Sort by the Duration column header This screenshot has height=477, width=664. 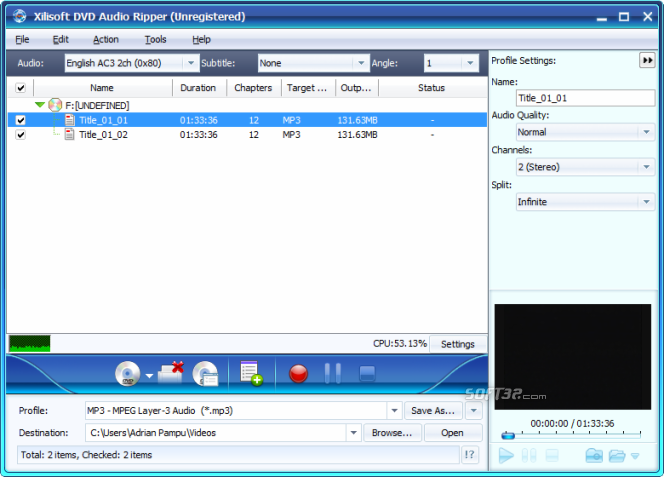[198, 88]
